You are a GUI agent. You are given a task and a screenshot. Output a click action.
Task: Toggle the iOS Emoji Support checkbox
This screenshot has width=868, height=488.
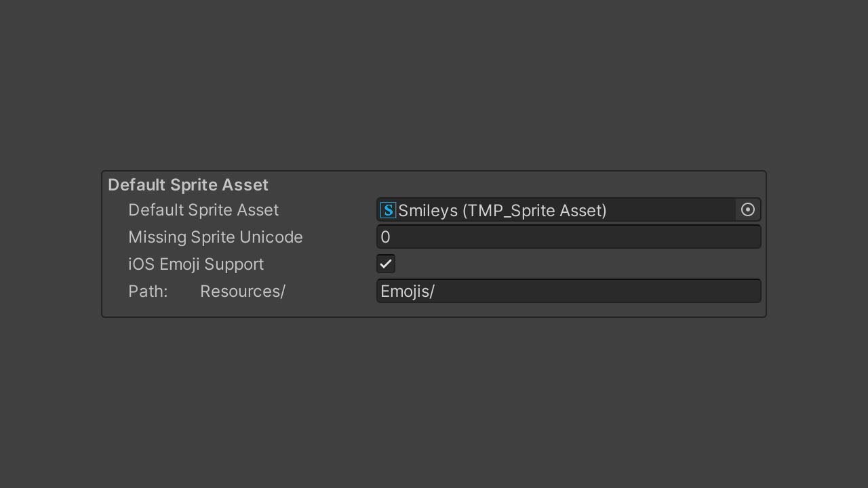[385, 264]
